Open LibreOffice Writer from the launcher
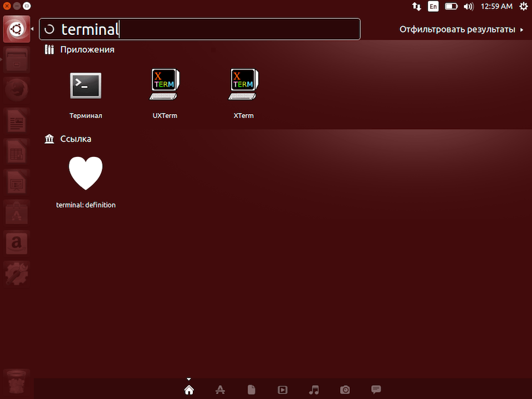The height and width of the screenshot is (399, 532). [x=17, y=120]
